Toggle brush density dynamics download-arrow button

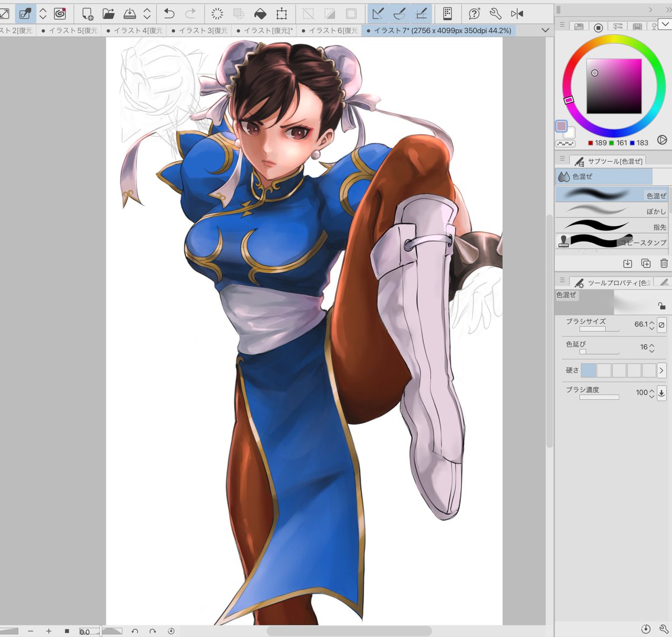point(661,392)
